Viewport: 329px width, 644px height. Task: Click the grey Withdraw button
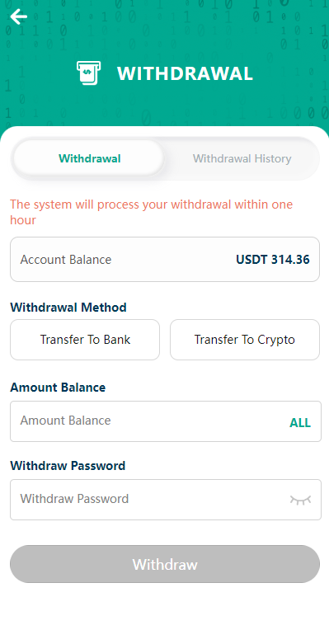tap(165, 564)
